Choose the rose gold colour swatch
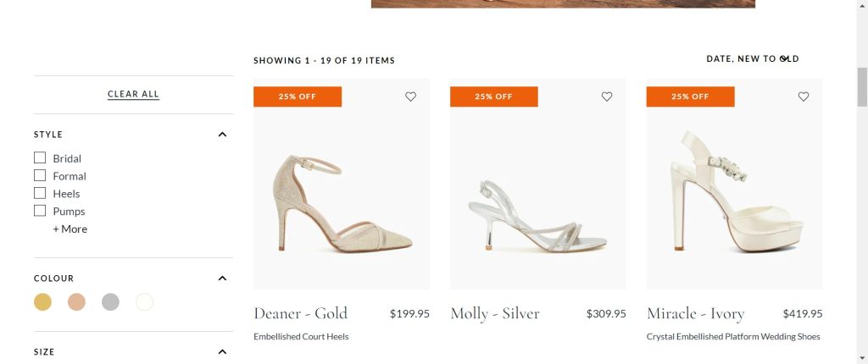 click(76, 302)
